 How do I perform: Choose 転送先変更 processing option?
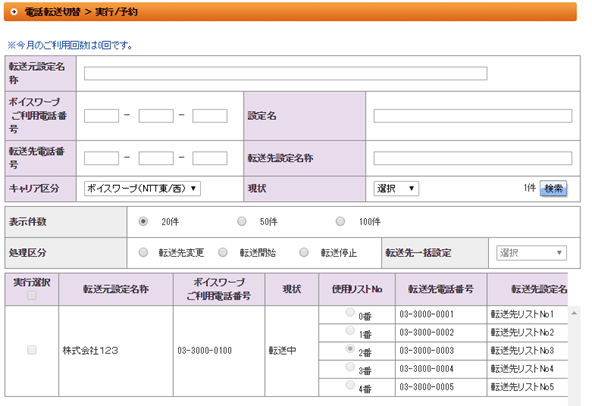click(143, 252)
